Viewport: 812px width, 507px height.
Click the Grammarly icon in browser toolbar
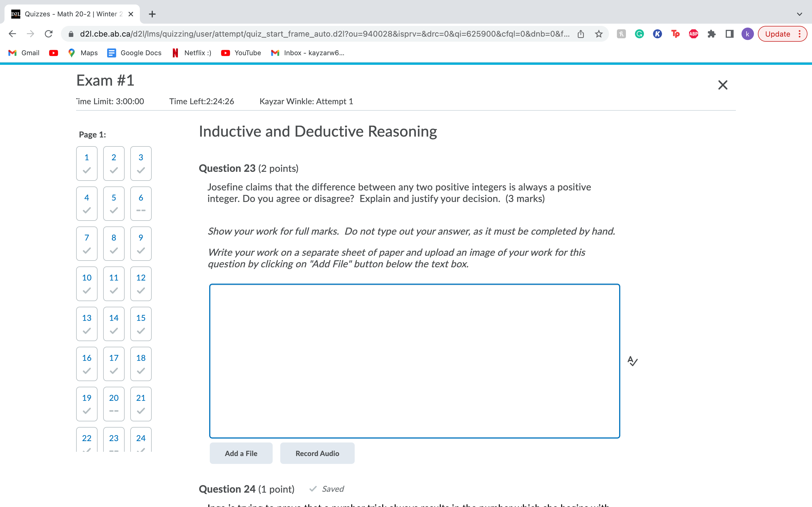click(639, 34)
